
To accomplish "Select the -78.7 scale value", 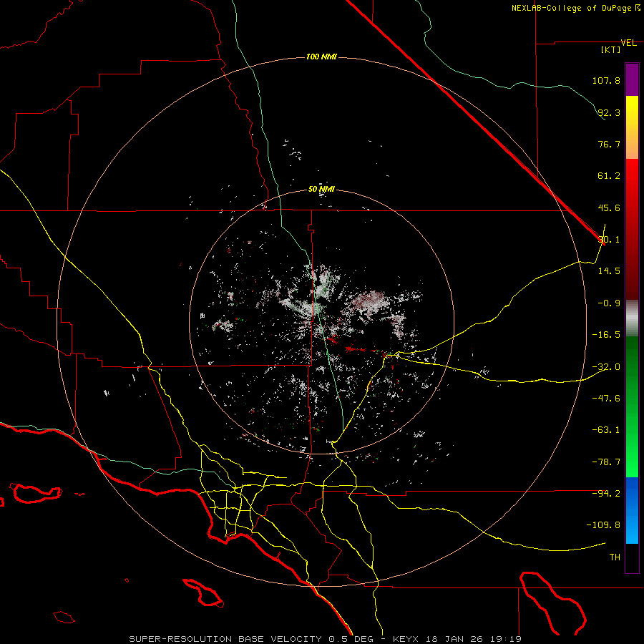I will (x=606, y=462).
